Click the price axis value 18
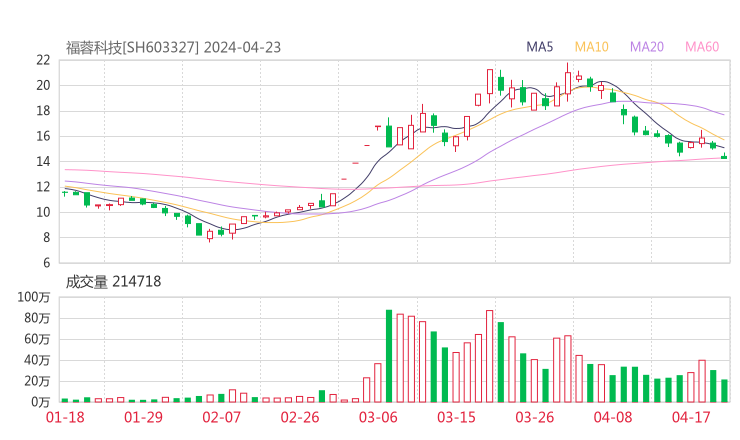Screen dimensions: 740x440 coord(43,111)
